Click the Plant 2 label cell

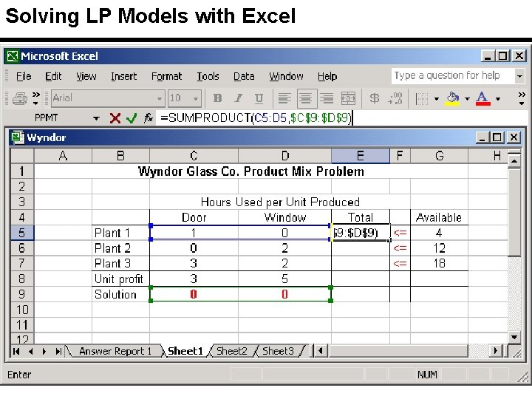[x=120, y=248]
